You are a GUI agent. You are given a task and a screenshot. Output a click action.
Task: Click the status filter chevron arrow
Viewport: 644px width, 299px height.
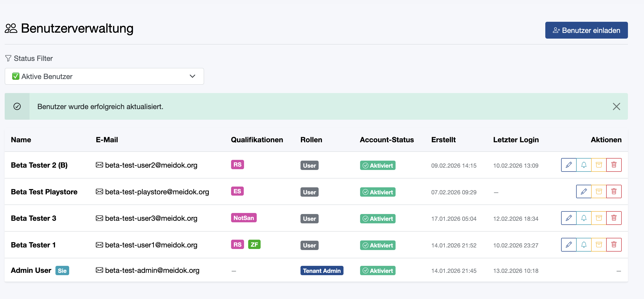click(192, 76)
